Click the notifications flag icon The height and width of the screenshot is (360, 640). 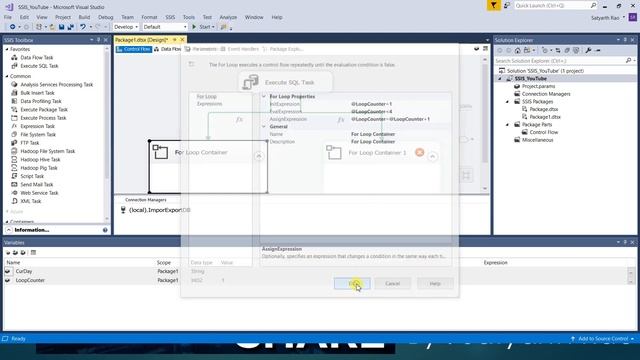pyautogui.click(x=493, y=5)
